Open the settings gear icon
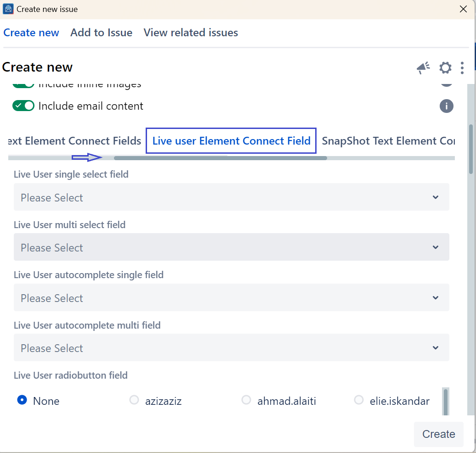The height and width of the screenshot is (453, 476). [445, 68]
